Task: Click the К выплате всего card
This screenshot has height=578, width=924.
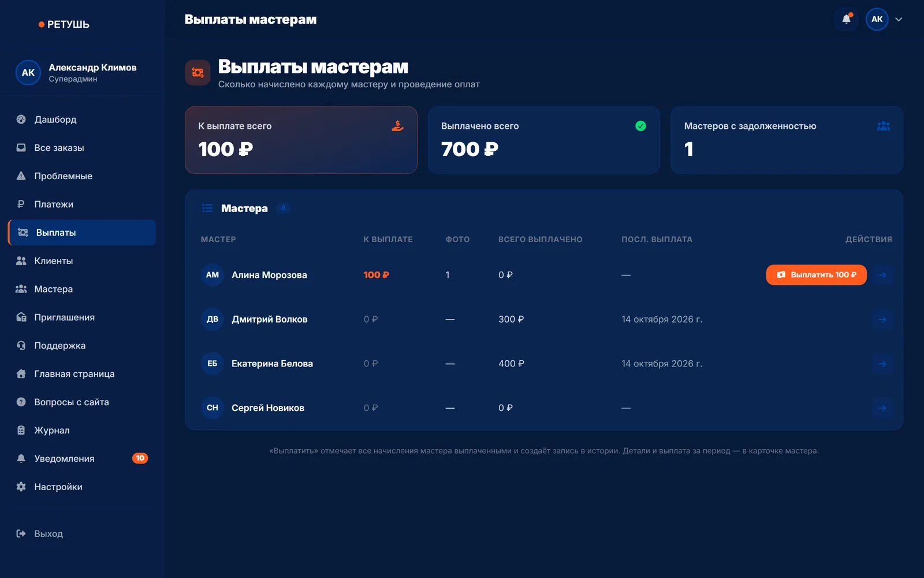Action: click(x=301, y=140)
